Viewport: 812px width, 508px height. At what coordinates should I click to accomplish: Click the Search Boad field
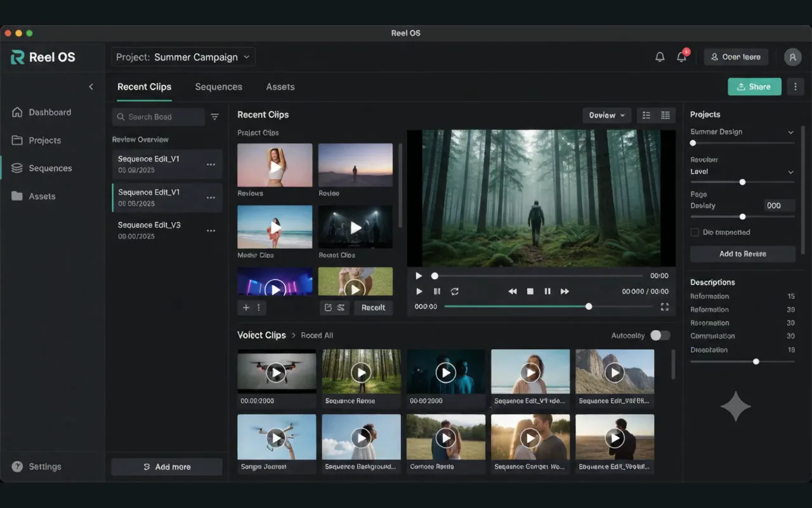[x=159, y=117]
